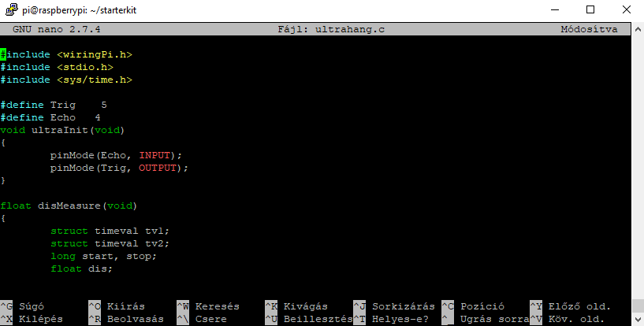The width and height of the screenshot is (644, 326).
Task: Click the scrollbar down arrow
Action: 638,320
